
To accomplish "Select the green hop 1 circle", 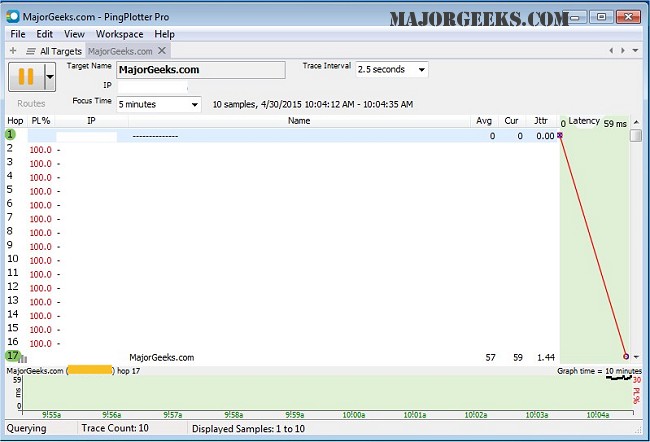I will (10, 134).
